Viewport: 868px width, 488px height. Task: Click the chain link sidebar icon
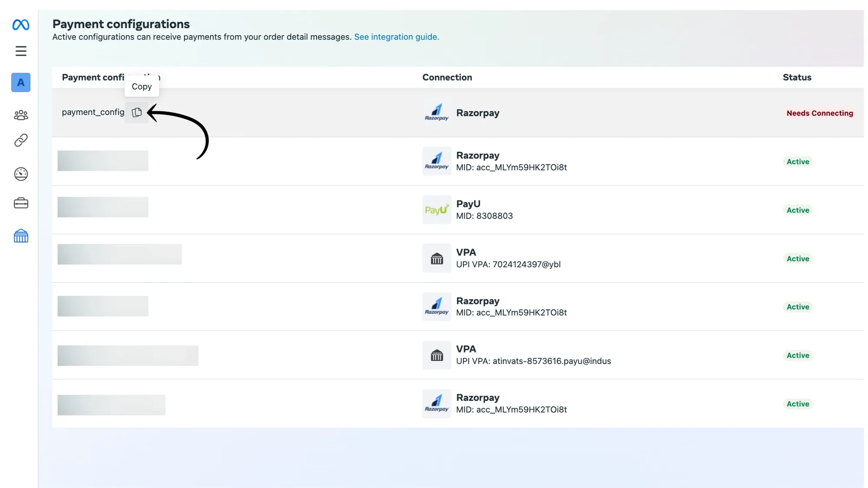[21, 140]
